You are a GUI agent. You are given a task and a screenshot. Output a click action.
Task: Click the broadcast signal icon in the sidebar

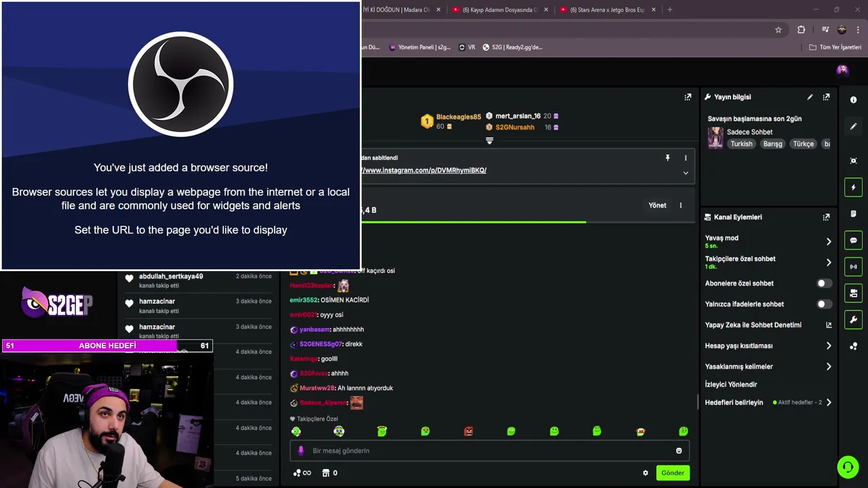[x=854, y=267]
